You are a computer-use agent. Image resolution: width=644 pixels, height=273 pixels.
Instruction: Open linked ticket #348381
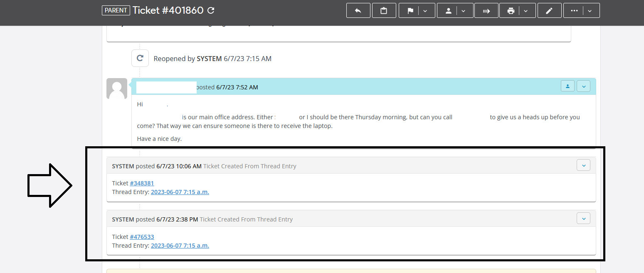click(x=142, y=183)
